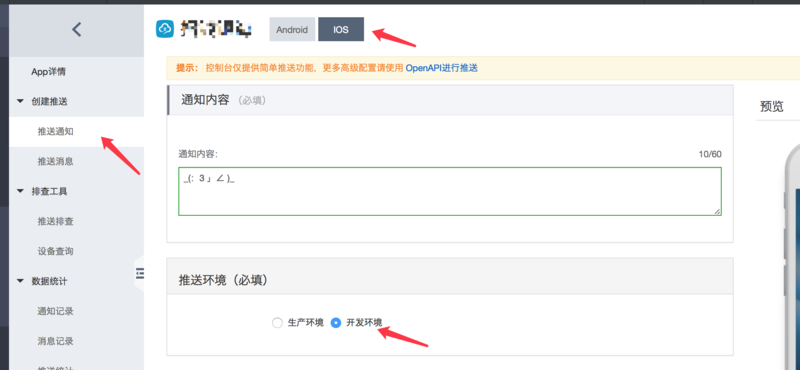Open 通知记录 in the sidebar
This screenshot has height=370, width=800.
(55, 311)
